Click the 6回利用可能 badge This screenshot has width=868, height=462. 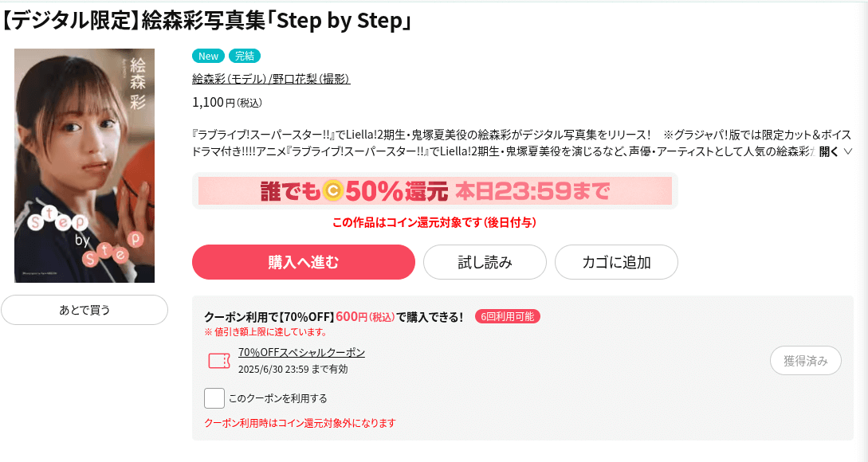pyautogui.click(x=507, y=316)
